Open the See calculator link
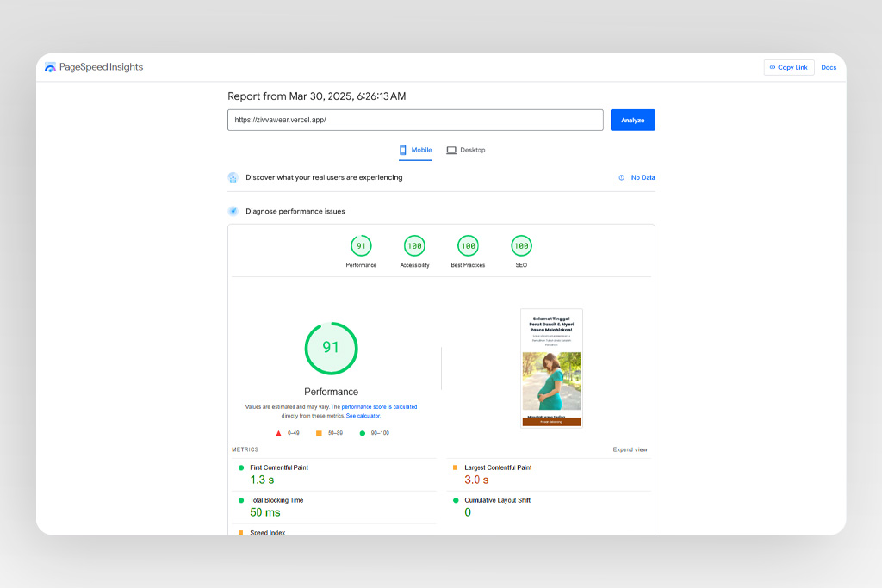This screenshot has width=882, height=588. click(x=363, y=416)
